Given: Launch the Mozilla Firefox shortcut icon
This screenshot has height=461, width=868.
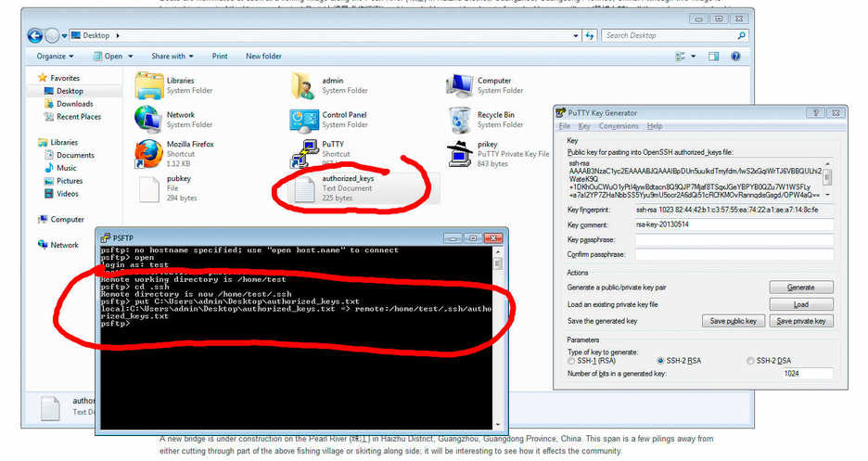Looking at the screenshot, I should (x=148, y=153).
